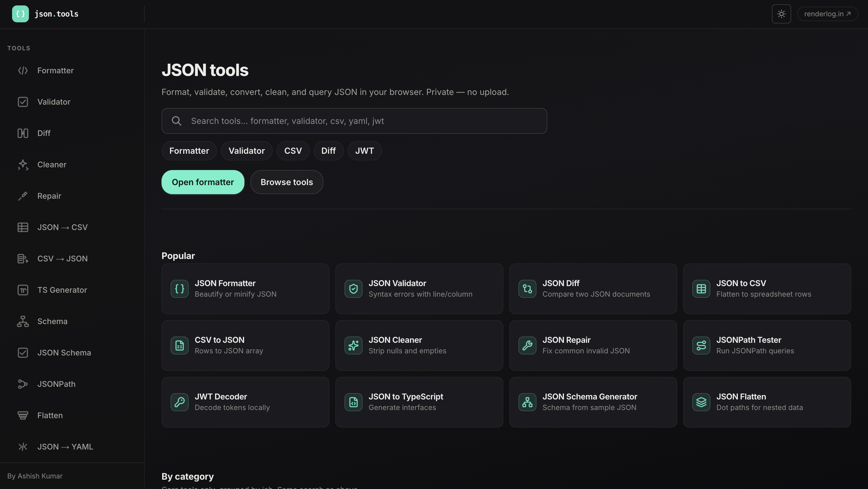Click the 'Fix common invalid JSON' description
The width and height of the screenshot is (868, 489).
click(586, 351)
